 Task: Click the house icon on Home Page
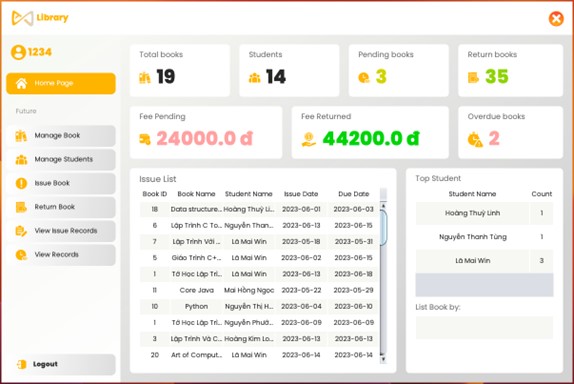tap(21, 83)
